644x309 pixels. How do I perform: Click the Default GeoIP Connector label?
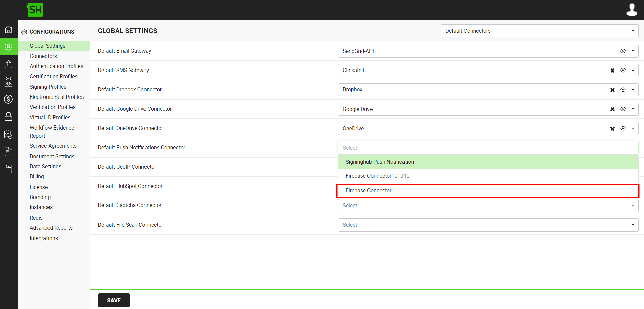[127, 167]
